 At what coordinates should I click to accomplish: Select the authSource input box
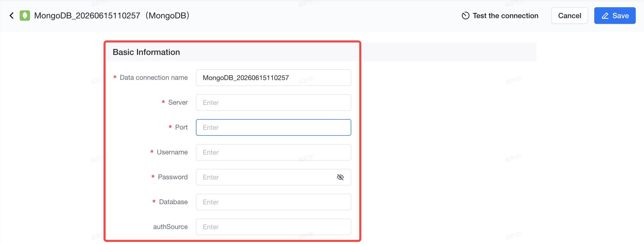[x=273, y=227]
